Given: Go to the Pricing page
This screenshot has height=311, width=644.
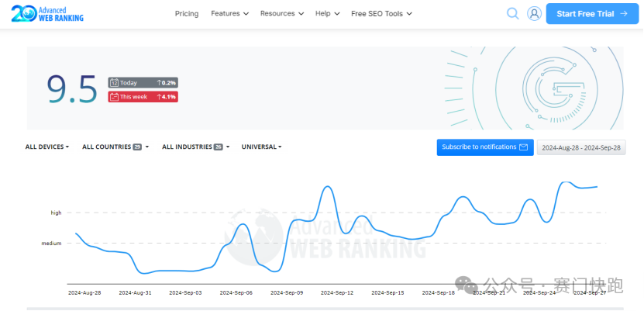Looking at the screenshot, I should [186, 13].
